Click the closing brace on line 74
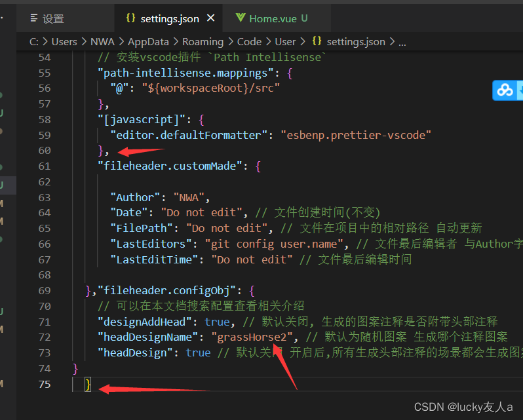The image size is (523, 420). point(75,369)
